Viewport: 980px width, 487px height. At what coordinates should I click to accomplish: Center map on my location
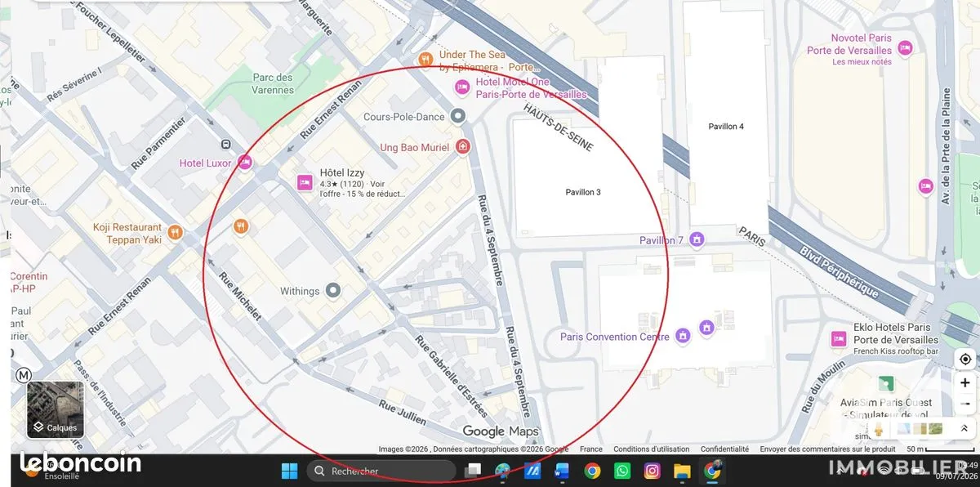click(965, 360)
